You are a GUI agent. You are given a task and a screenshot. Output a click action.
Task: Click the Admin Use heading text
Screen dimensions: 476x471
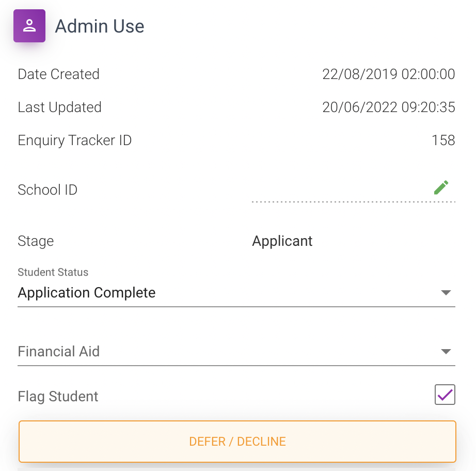[x=100, y=26]
